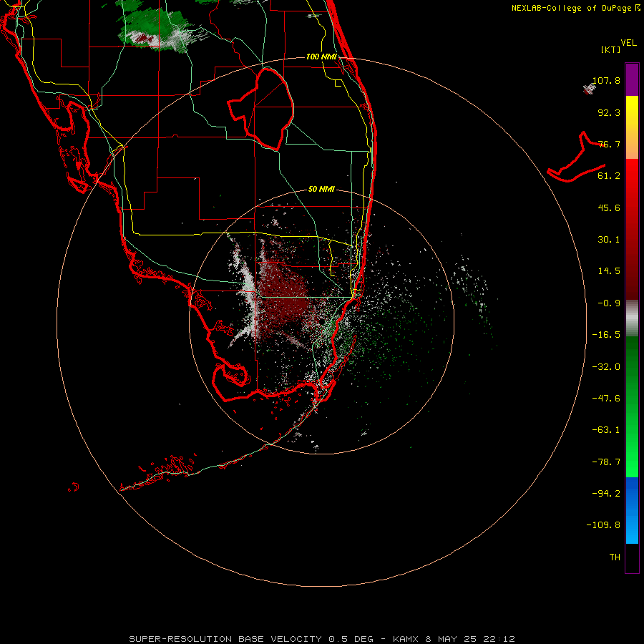Pick the purple segment of velocity scale
The width and height of the screenshot is (644, 644).
[632, 79]
